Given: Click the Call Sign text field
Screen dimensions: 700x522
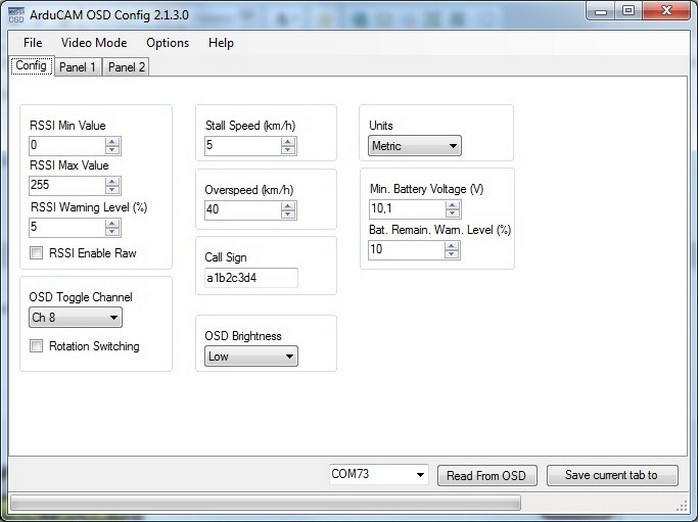Looking at the screenshot, I should 251,278.
